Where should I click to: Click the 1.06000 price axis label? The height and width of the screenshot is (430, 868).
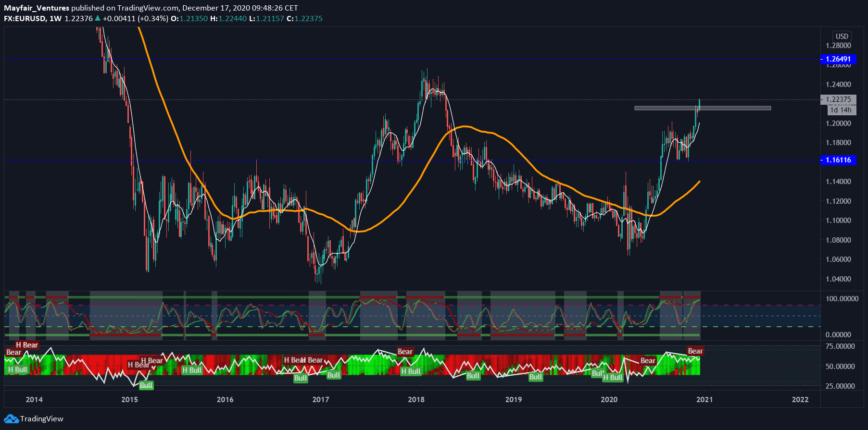point(838,259)
